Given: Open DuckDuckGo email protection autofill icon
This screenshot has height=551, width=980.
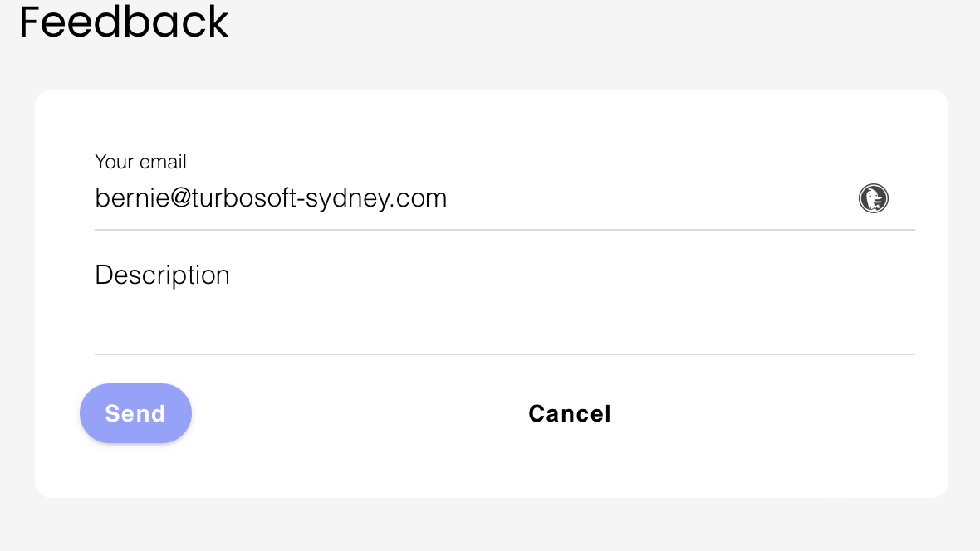Looking at the screenshot, I should pyautogui.click(x=873, y=199).
